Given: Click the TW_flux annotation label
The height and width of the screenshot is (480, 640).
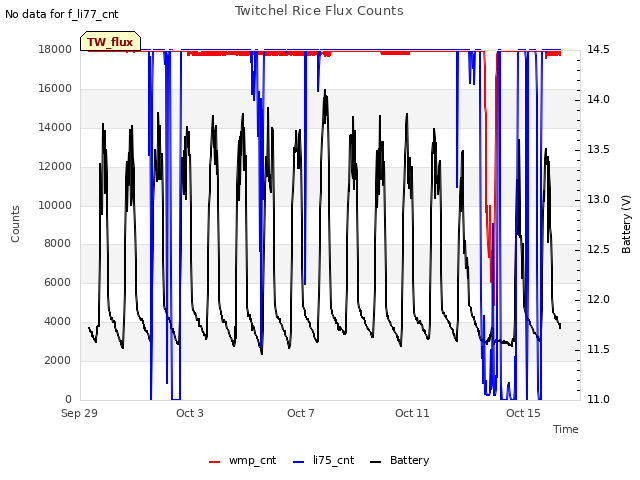Looking at the screenshot, I should click(x=110, y=42).
